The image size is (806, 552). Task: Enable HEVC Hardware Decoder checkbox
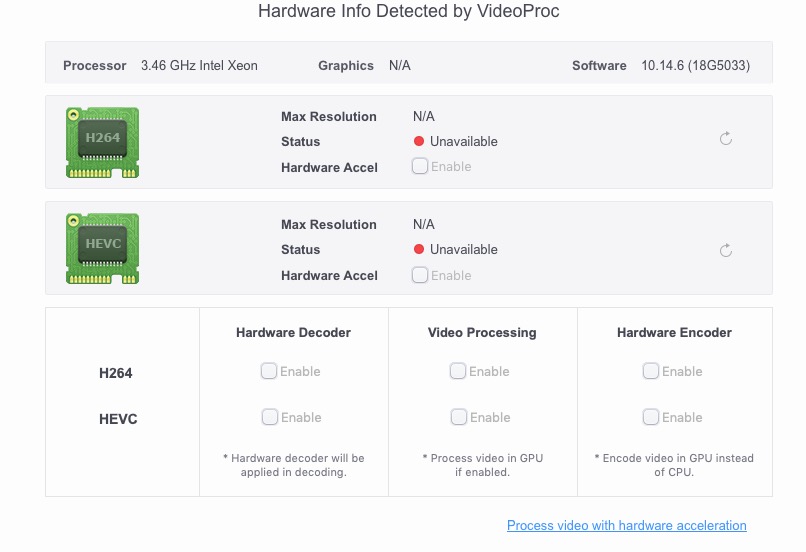point(269,417)
